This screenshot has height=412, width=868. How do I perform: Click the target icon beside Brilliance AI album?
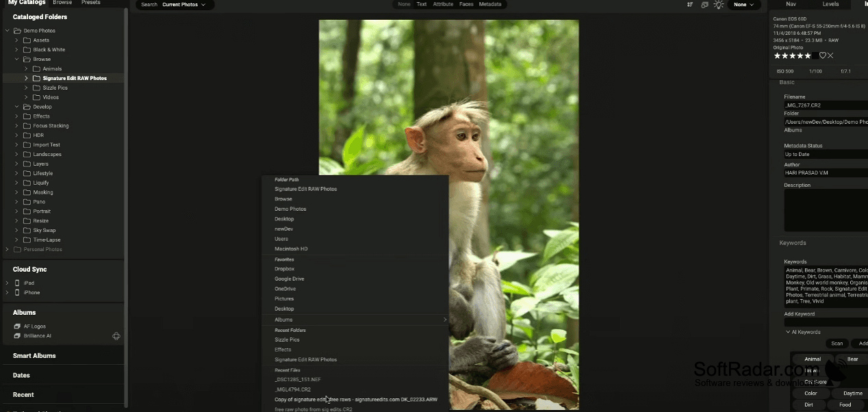pyautogui.click(x=116, y=336)
